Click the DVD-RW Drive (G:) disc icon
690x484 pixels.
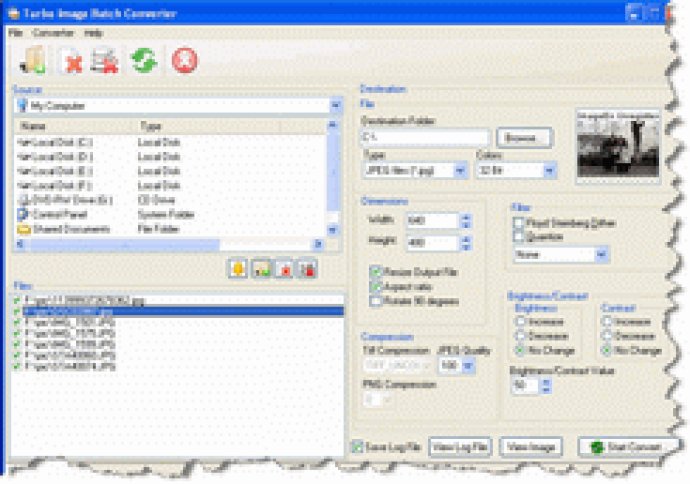[x=23, y=200]
